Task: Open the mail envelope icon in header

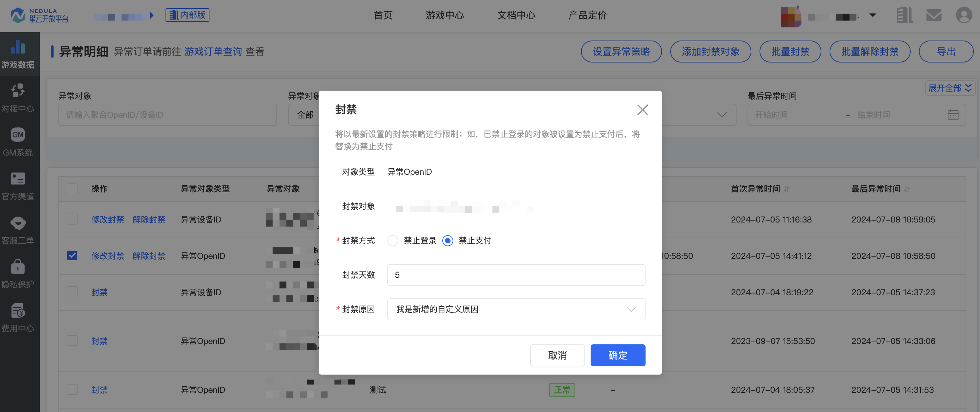Action: coord(934,15)
